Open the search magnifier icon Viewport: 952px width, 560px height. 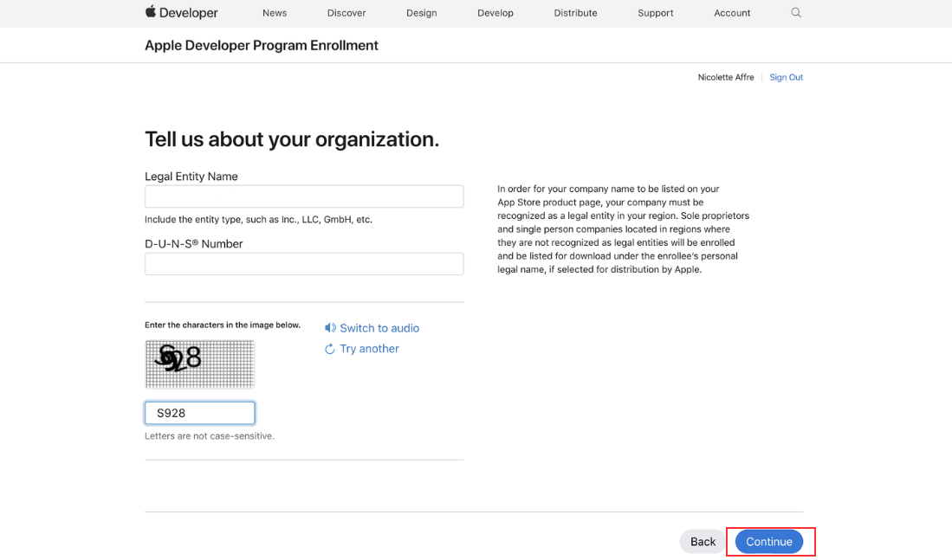pyautogui.click(x=796, y=13)
